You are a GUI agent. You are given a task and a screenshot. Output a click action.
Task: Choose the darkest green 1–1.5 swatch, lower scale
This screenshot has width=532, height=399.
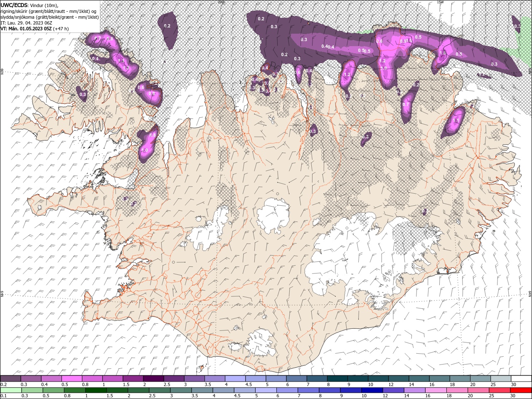[x=96, y=390]
